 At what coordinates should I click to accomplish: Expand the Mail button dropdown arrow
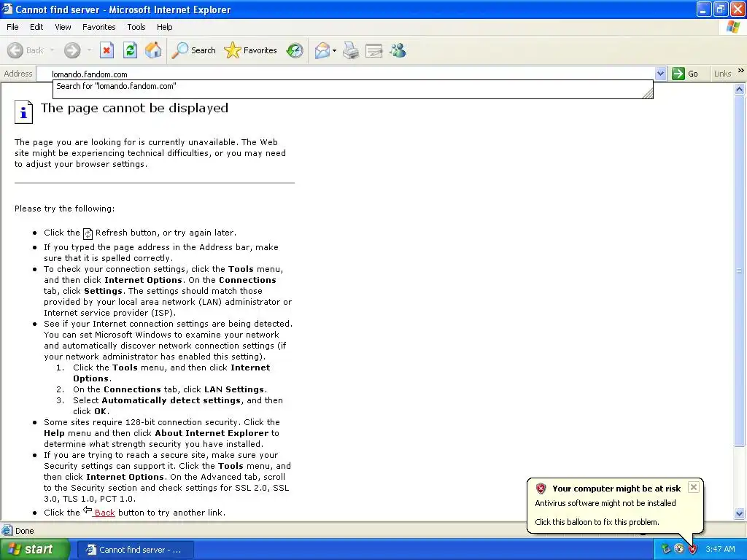tap(334, 50)
